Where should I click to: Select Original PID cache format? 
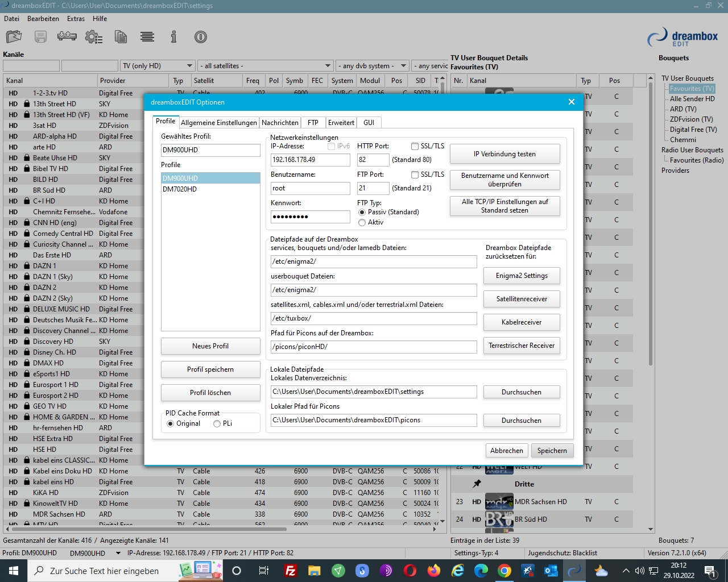[x=170, y=423]
